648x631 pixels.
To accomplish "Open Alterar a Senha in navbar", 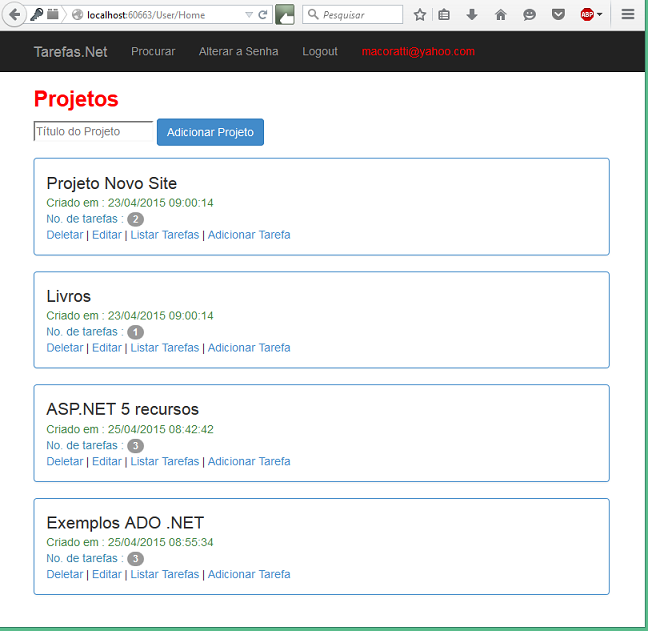I will [238, 51].
